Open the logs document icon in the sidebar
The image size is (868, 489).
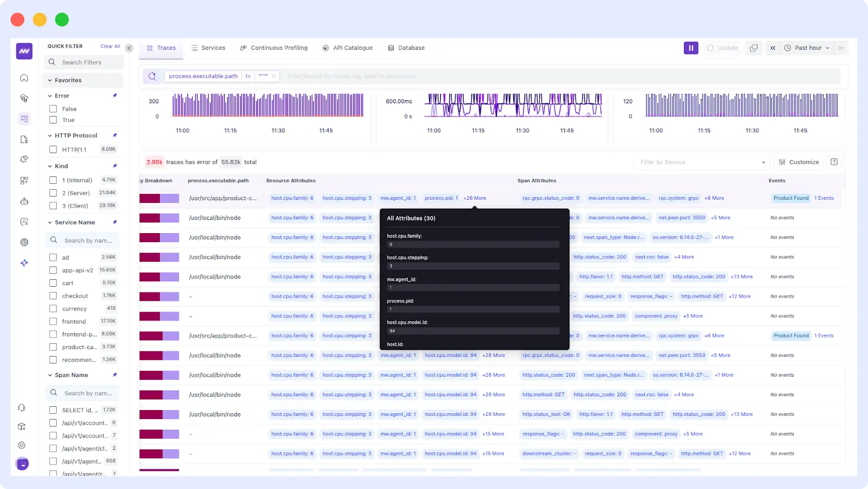pos(24,139)
